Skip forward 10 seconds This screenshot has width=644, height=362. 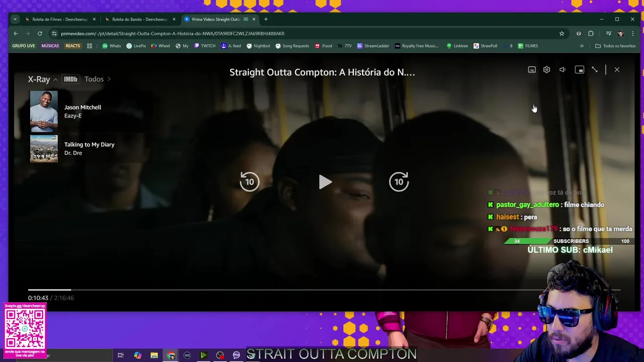pyautogui.click(x=399, y=182)
